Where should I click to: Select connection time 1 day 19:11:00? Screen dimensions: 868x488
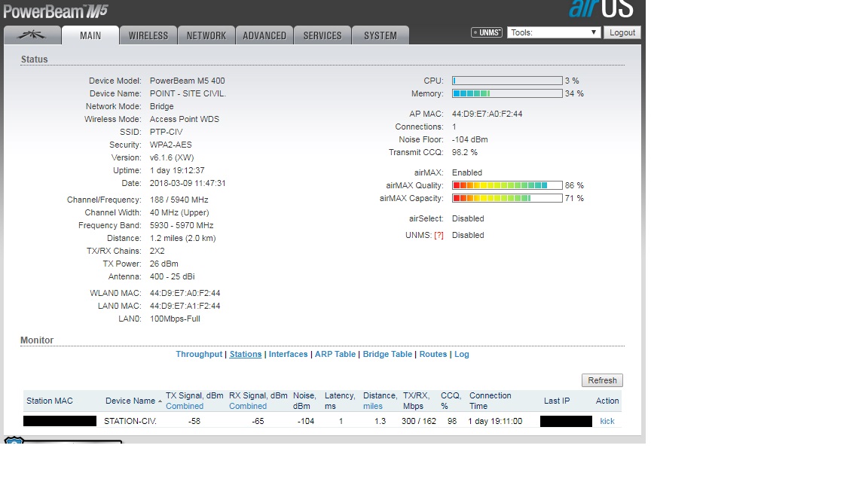[x=495, y=421]
